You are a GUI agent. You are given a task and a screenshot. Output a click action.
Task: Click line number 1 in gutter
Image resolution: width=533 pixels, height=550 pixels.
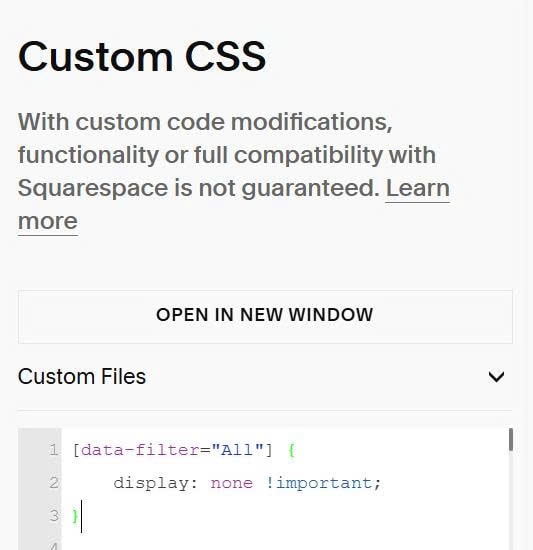pyautogui.click(x=54, y=450)
